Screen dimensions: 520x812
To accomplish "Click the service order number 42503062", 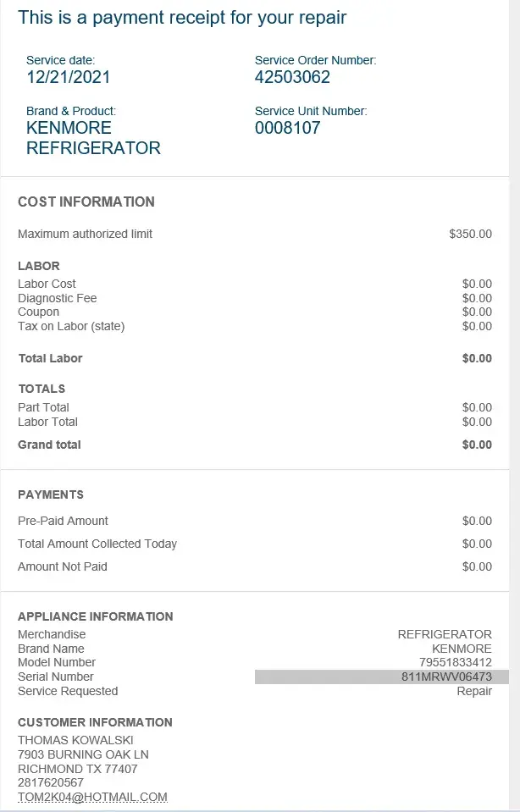I will tap(292, 77).
